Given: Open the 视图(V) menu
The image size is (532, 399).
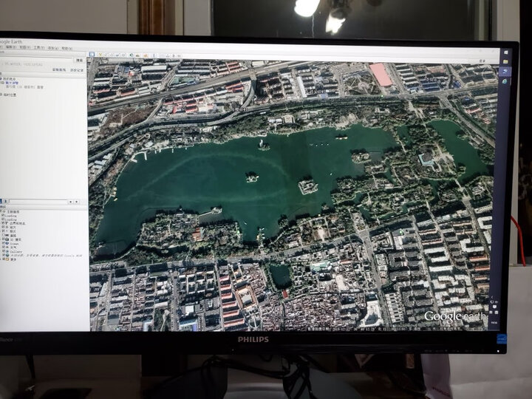Looking at the screenshot, I should (x=25, y=47).
